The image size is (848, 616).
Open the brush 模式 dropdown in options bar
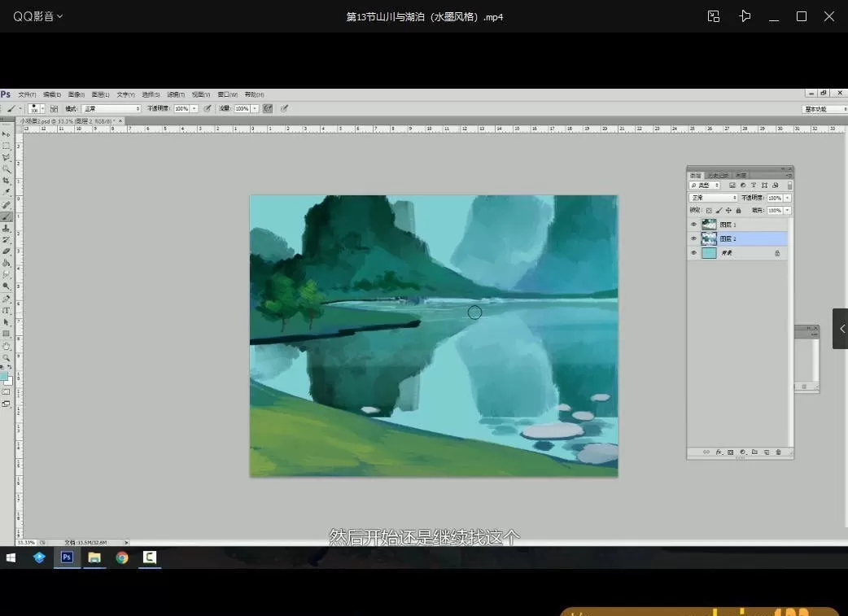tap(111, 108)
